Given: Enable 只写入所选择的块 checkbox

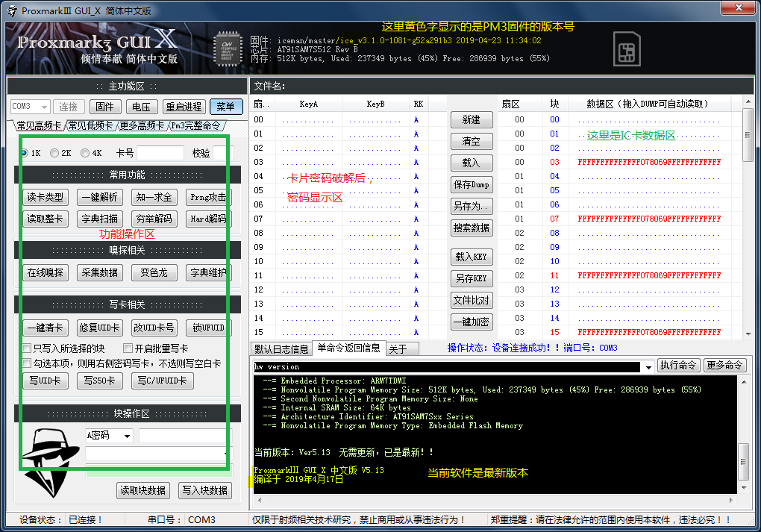Looking at the screenshot, I should pyautogui.click(x=28, y=348).
